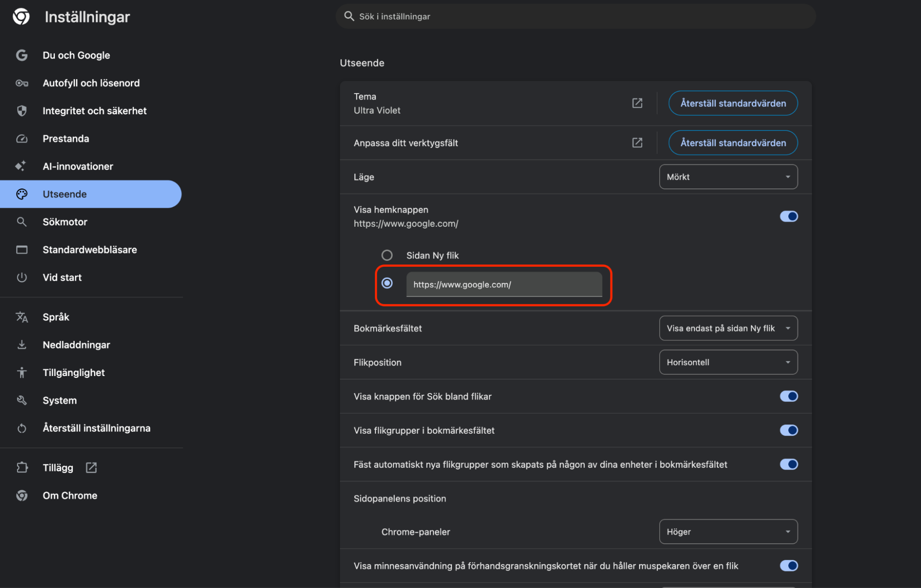Click the reset icon for Återställ inställningarna
The width and height of the screenshot is (921, 588).
[22, 428]
